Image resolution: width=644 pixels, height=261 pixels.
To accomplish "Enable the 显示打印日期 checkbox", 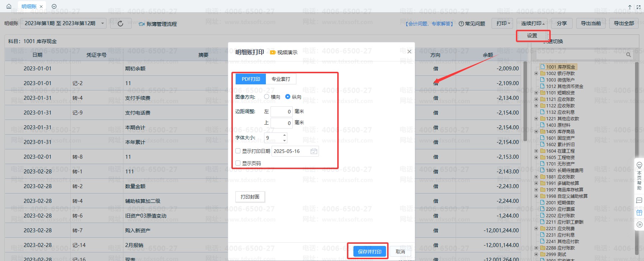I will click(x=238, y=151).
